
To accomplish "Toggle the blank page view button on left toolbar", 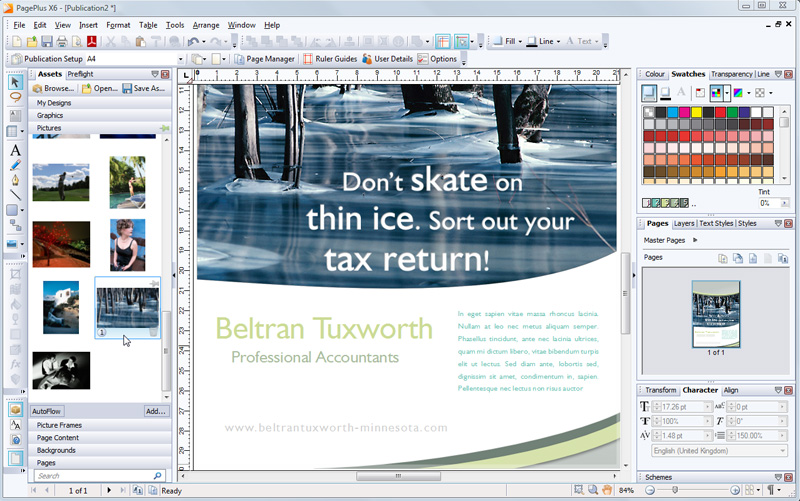I will pyautogui.click(x=15, y=458).
